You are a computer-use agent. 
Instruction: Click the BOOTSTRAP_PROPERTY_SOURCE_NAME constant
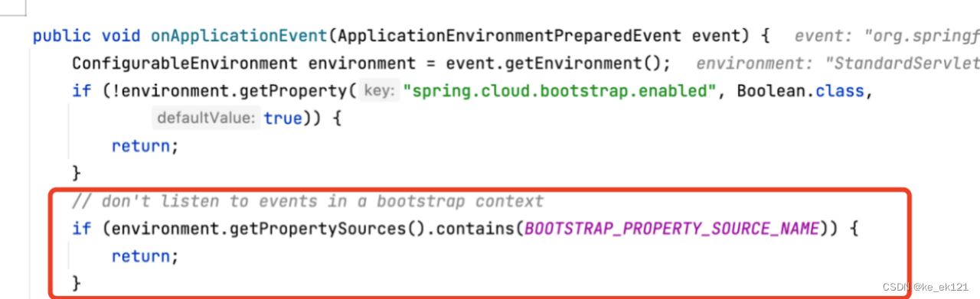point(671,229)
